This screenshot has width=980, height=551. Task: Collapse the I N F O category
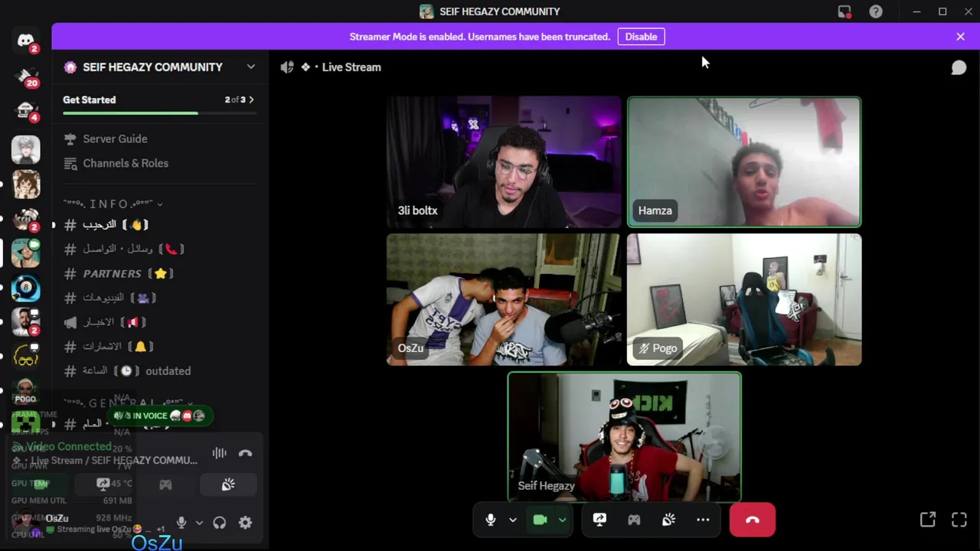(113, 204)
